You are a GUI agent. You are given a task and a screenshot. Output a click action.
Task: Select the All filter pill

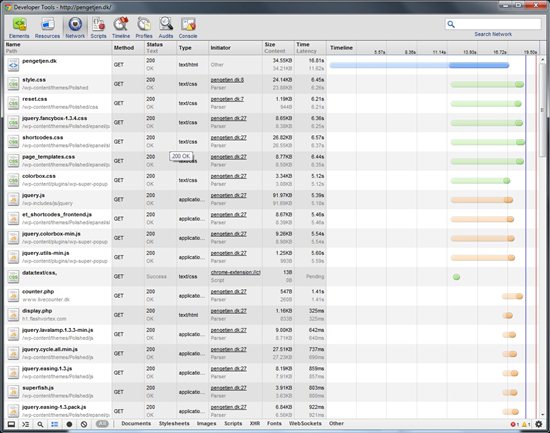102,424
